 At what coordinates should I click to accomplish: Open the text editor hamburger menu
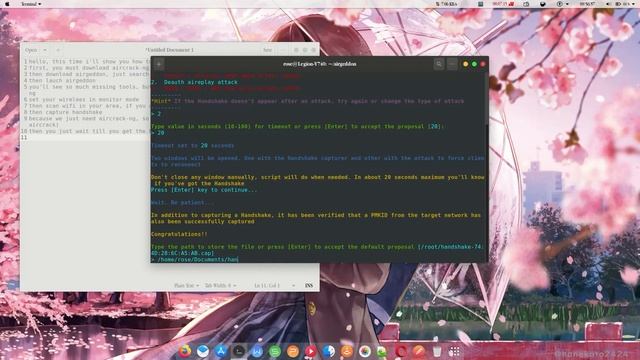click(x=283, y=50)
